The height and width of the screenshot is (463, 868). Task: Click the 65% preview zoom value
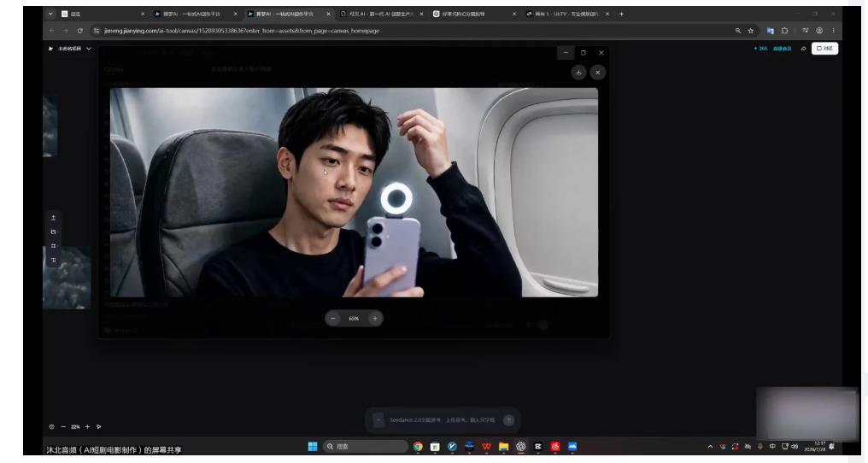(354, 319)
